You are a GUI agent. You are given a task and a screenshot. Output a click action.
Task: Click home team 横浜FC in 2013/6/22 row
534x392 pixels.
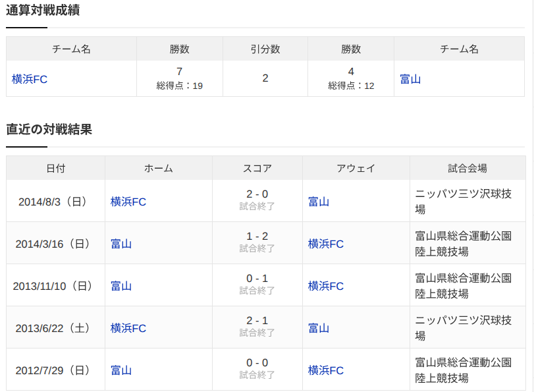pos(128,328)
